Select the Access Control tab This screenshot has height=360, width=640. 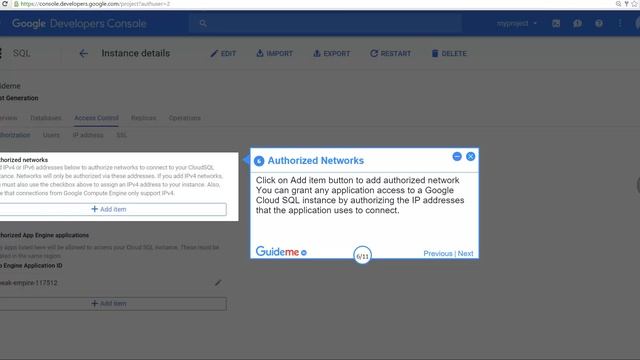(96, 118)
